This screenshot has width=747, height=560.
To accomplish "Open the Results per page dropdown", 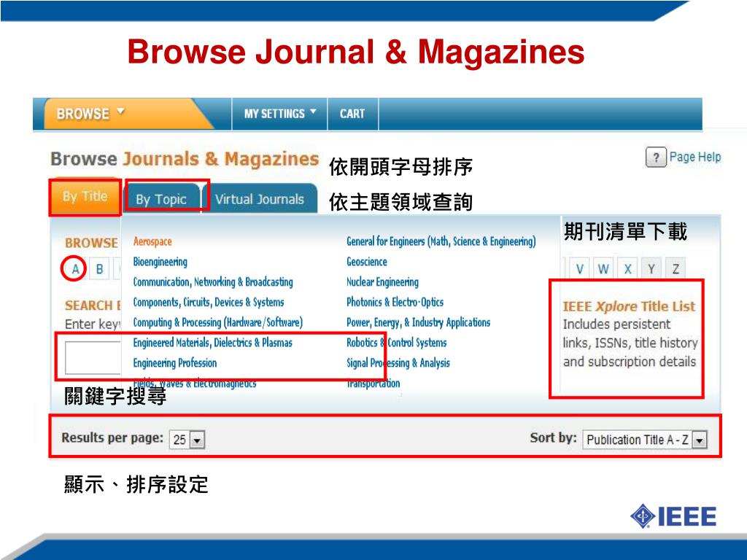I will pyautogui.click(x=187, y=440).
